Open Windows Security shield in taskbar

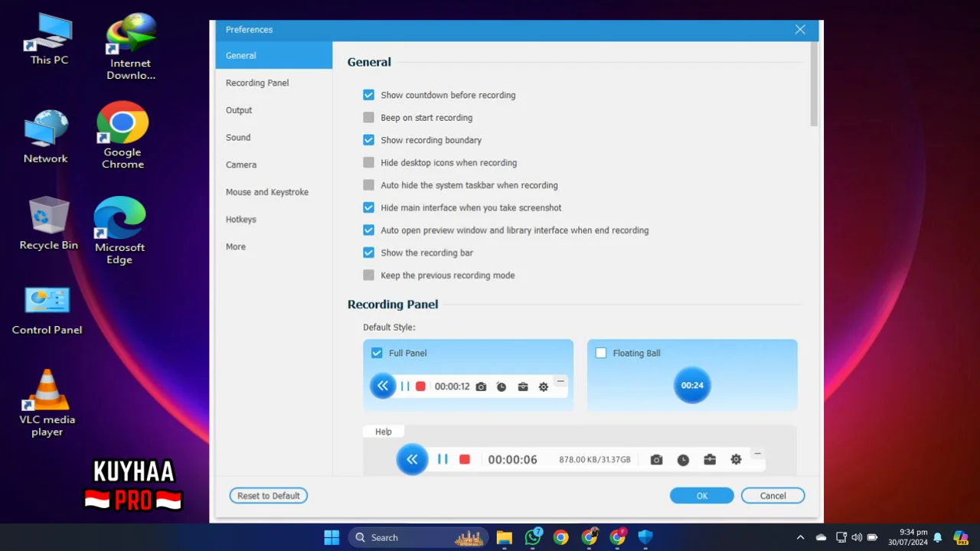point(645,537)
